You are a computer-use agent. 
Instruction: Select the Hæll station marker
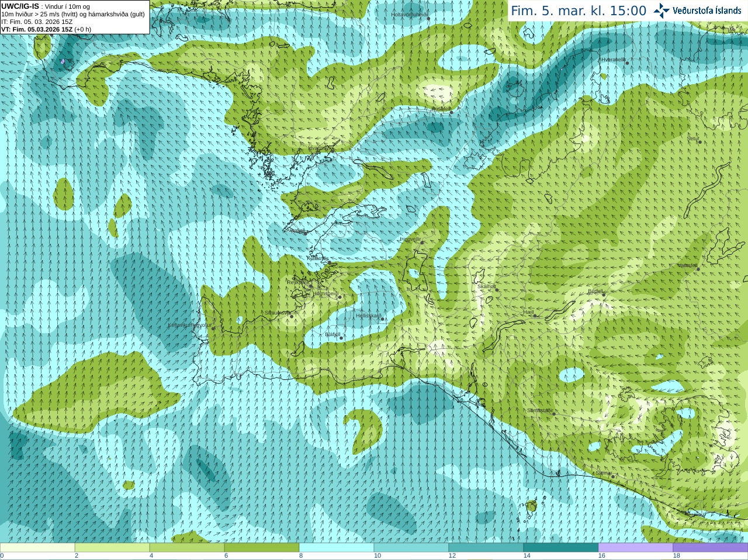coord(535,316)
